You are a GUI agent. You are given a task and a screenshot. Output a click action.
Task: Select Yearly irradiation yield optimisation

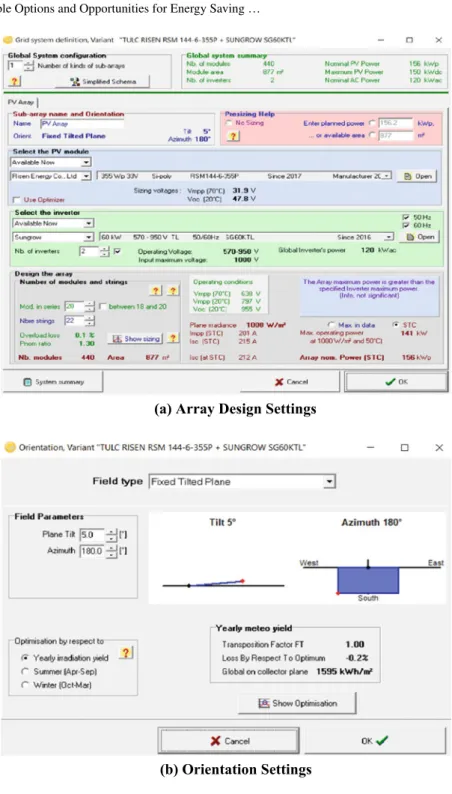(x=25, y=658)
